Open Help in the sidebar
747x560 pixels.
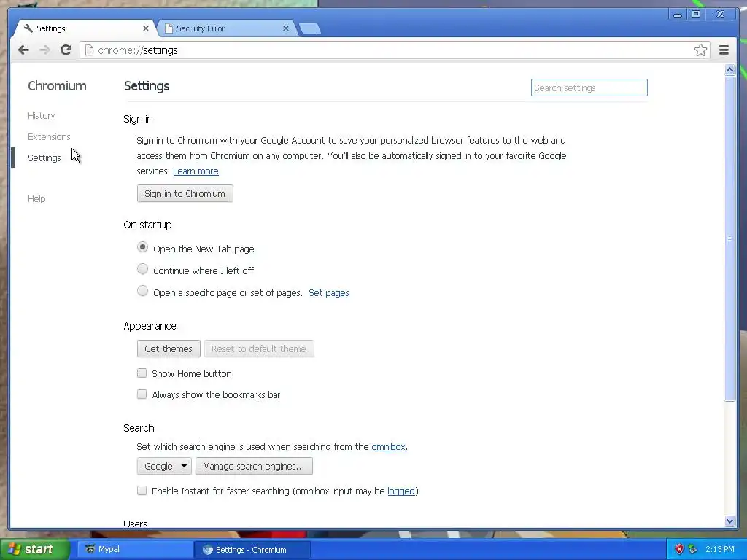[x=36, y=198]
